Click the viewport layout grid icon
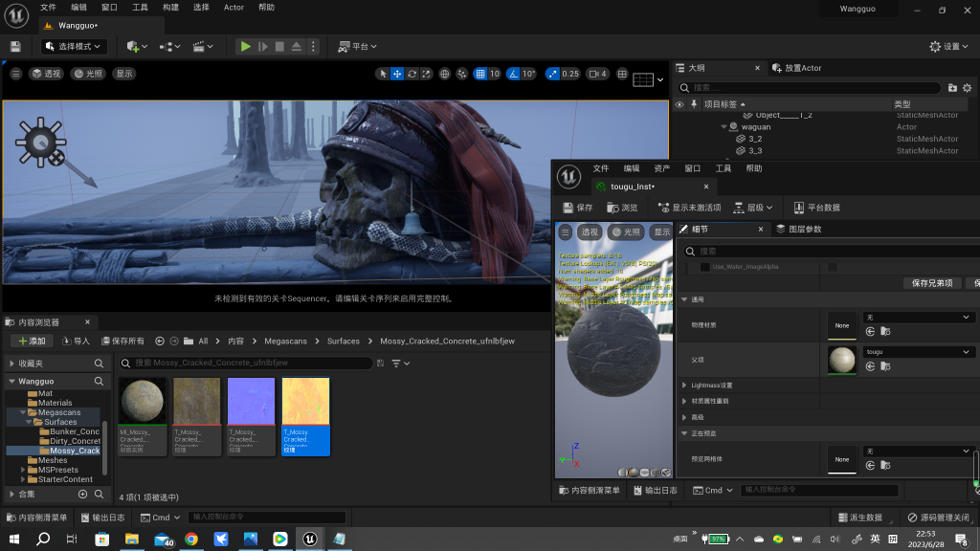Image resolution: width=980 pixels, height=551 pixels. 622,74
